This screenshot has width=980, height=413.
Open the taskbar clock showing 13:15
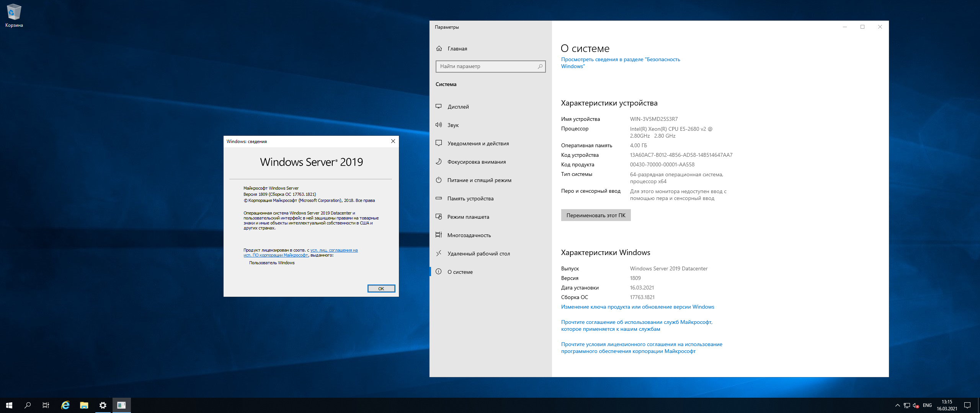pos(947,405)
